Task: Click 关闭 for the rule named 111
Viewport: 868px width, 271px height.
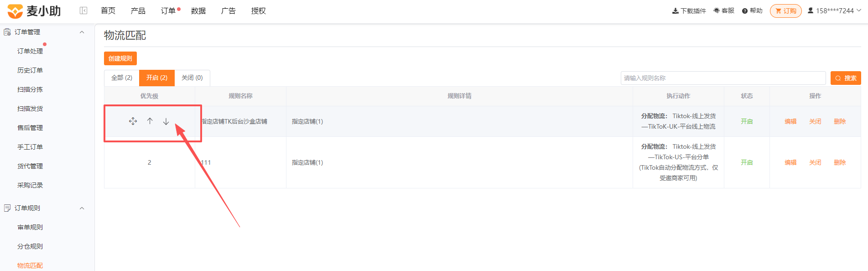Action: [x=815, y=162]
